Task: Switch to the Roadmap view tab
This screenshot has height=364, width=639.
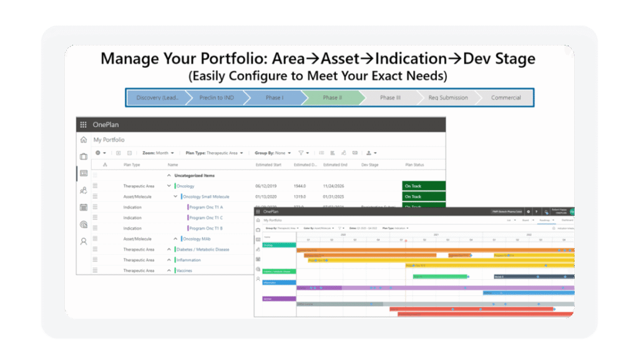Action: tap(544, 220)
